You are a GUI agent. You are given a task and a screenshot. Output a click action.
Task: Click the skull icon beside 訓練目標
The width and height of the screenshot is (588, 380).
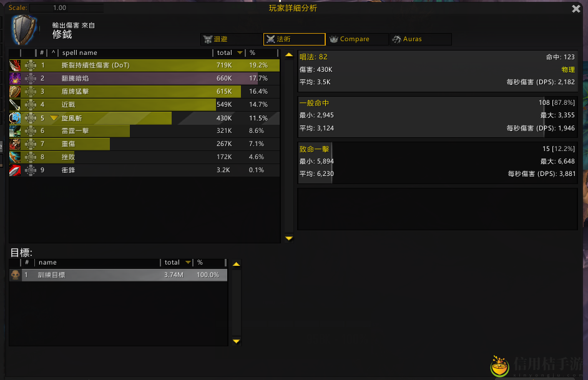[x=16, y=275]
